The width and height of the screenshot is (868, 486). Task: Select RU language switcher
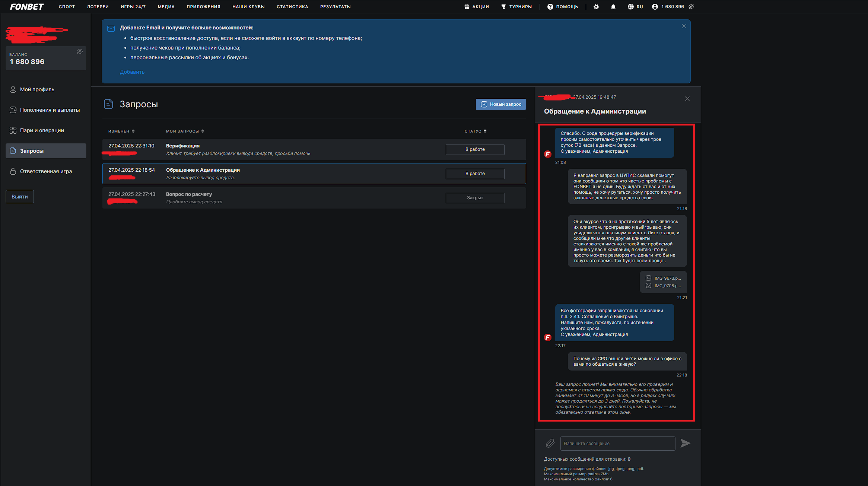(635, 7)
